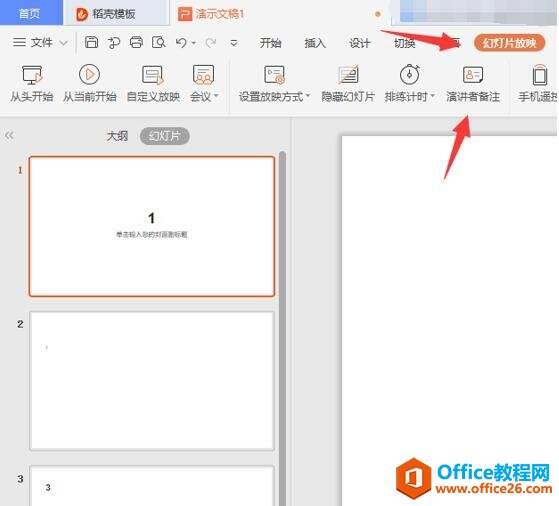The width and height of the screenshot is (559, 506).
Task: Open the Undo history dropdown arrow
Action: (x=194, y=43)
